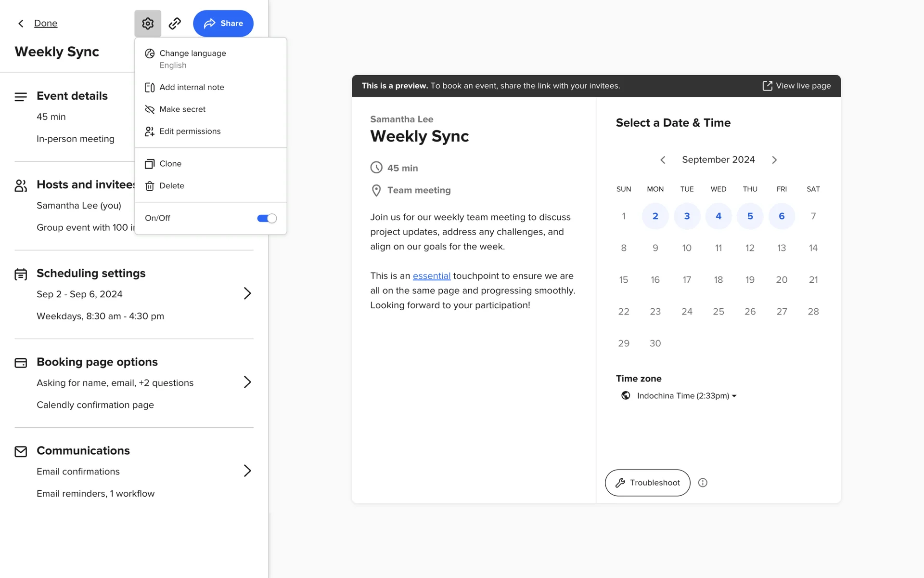This screenshot has width=924, height=578.
Task: Open the settings gear menu
Action: tap(148, 23)
